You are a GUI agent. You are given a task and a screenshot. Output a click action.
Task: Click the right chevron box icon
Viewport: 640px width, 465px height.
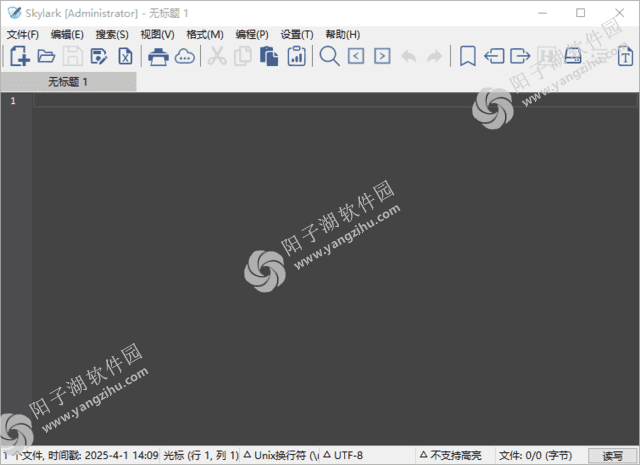382,56
